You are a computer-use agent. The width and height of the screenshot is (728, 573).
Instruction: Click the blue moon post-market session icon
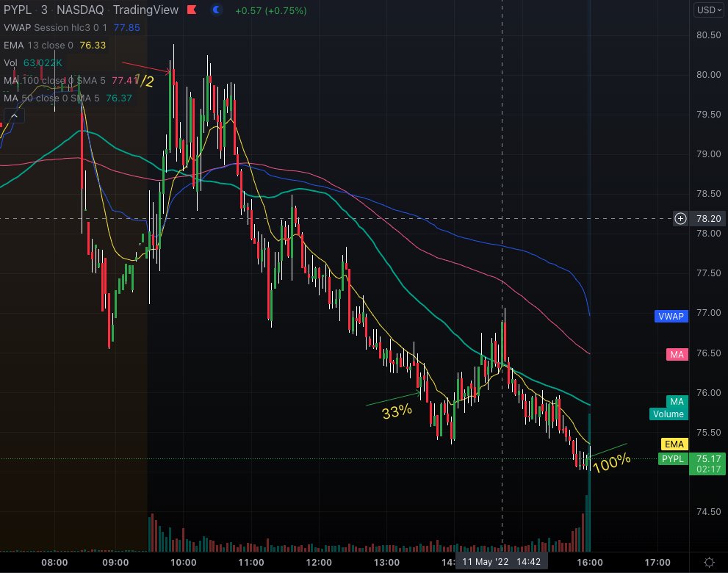coord(217,10)
